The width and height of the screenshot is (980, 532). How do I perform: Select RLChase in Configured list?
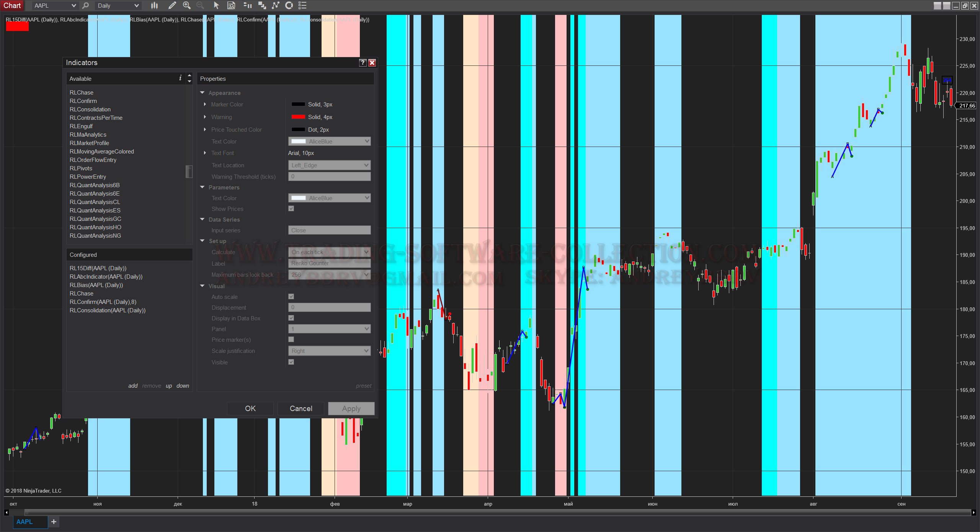[82, 294]
